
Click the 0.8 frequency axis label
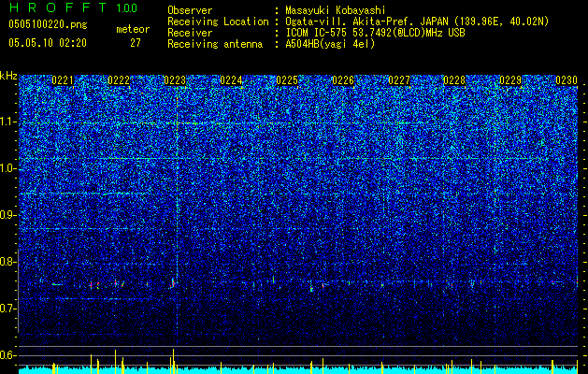(8, 262)
